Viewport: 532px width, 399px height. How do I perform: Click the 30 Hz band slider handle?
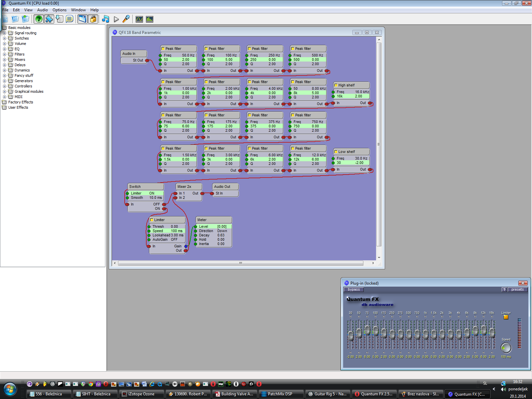[x=350, y=336]
